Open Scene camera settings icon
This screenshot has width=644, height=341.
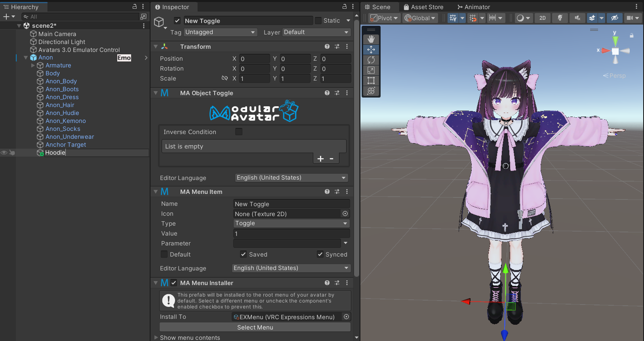(629, 18)
